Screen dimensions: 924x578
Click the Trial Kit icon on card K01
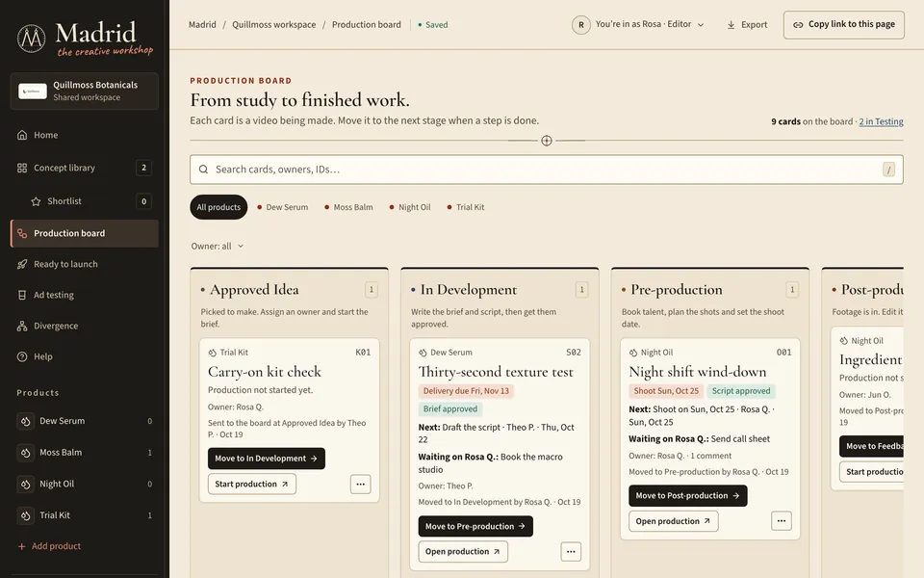(213, 353)
